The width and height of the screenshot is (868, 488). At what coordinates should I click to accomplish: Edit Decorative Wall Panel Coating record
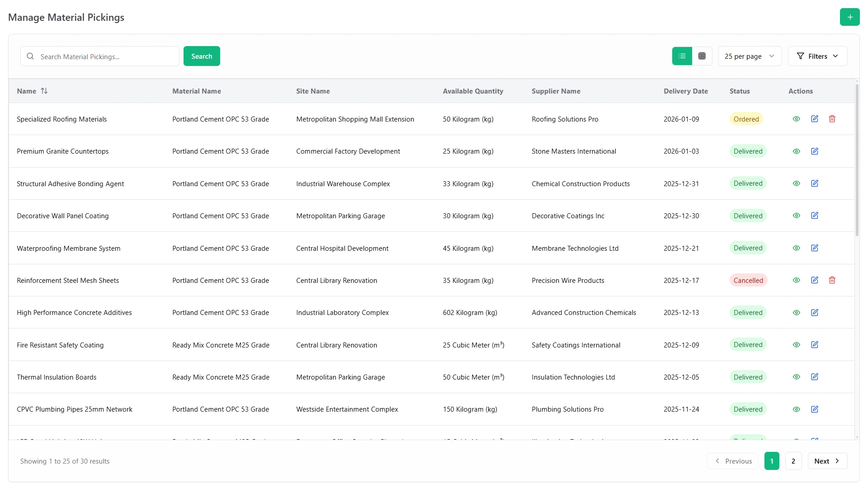coord(814,216)
